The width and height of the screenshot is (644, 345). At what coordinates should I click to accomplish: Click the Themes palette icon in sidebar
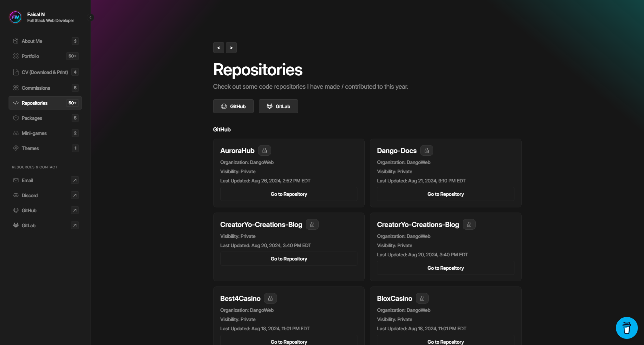pyautogui.click(x=16, y=148)
